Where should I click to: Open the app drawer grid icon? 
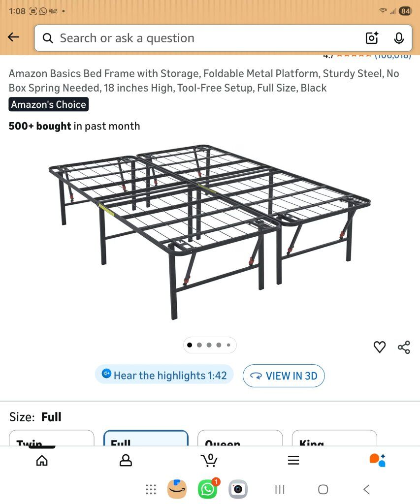tap(151, 489)
